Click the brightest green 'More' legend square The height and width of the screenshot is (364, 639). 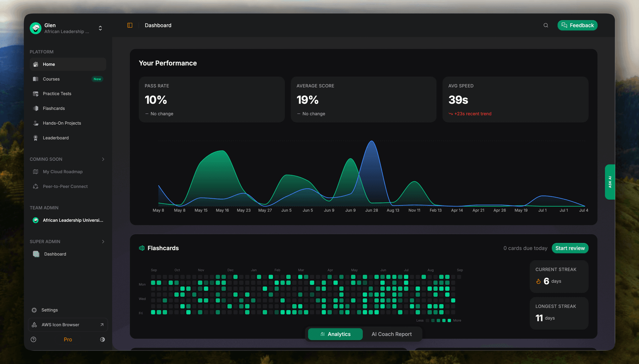tap(449, 320)
